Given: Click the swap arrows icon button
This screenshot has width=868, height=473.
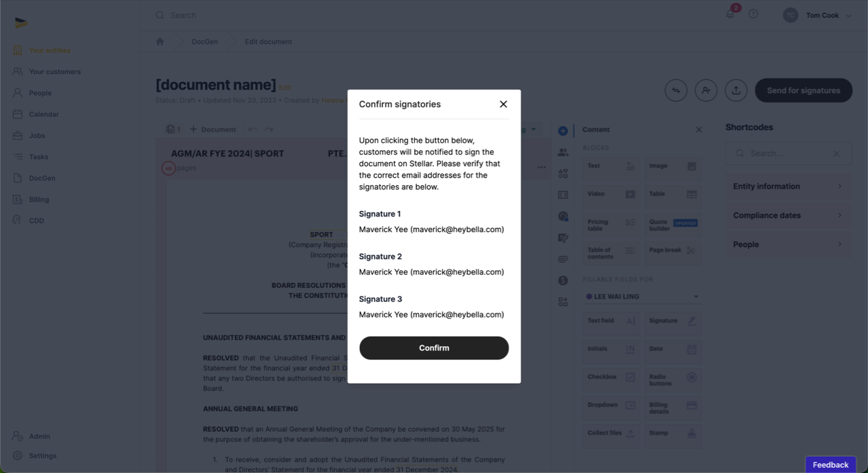Looking at the screenshot, I should [676, 90].
